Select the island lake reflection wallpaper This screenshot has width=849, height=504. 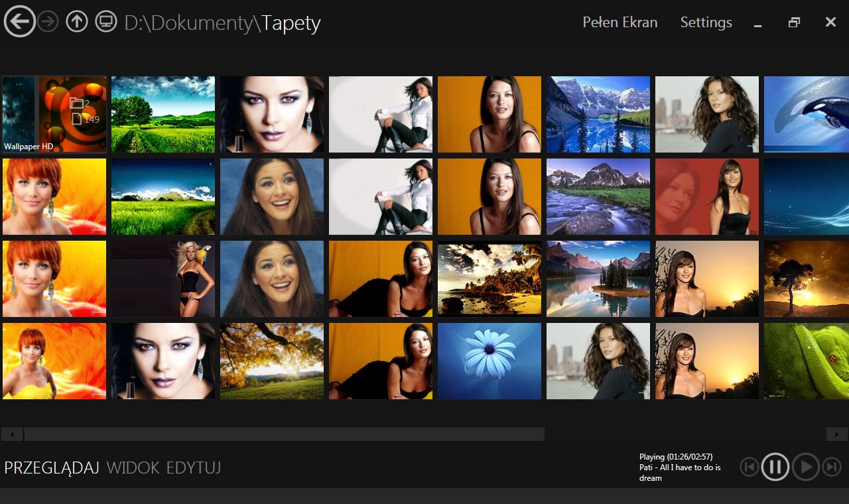(x=598, y=279)
